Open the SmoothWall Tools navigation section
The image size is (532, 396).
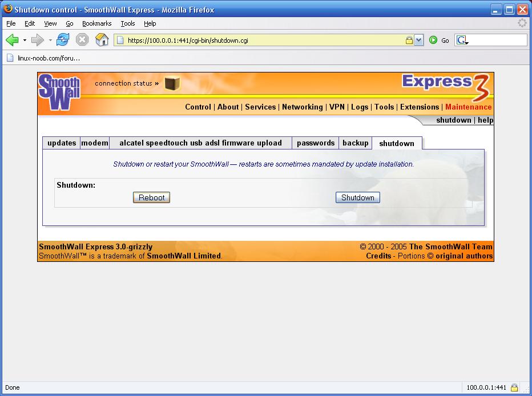click(x=384, y=107)
